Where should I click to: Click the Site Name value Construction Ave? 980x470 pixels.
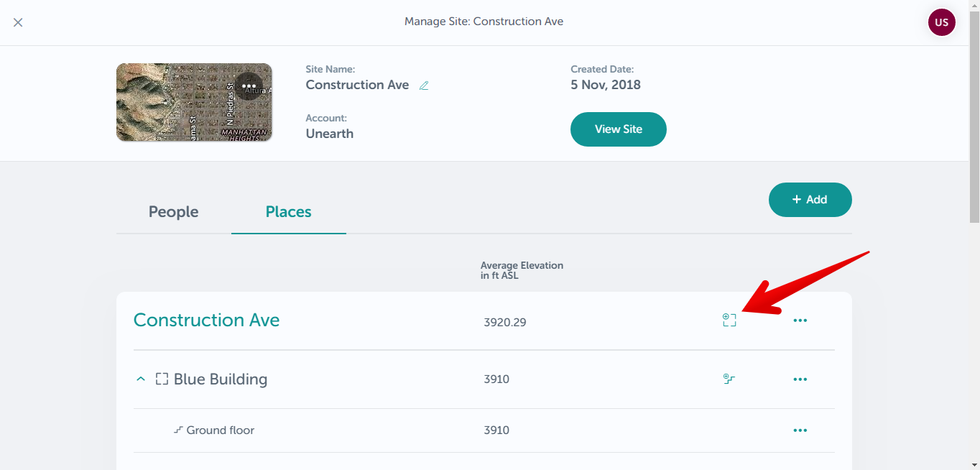click(x=357, y=85)
